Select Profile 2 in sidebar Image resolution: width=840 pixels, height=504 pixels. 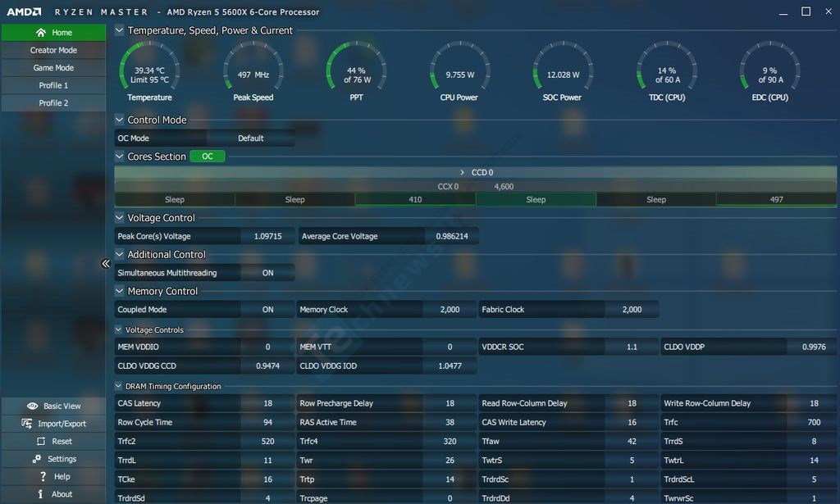click(54, 103)
